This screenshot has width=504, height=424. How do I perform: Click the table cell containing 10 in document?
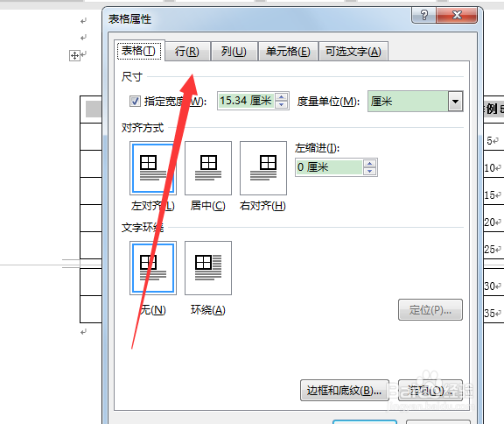pyautogui.click(x=493, y=168)
